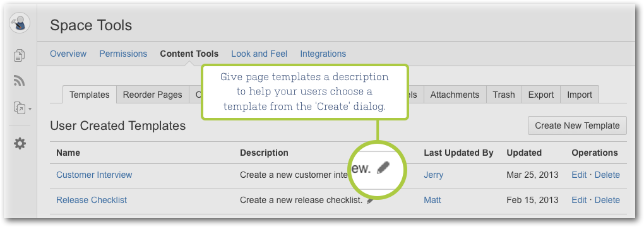Switch to the Attachments tab

[x=455, y=95]
